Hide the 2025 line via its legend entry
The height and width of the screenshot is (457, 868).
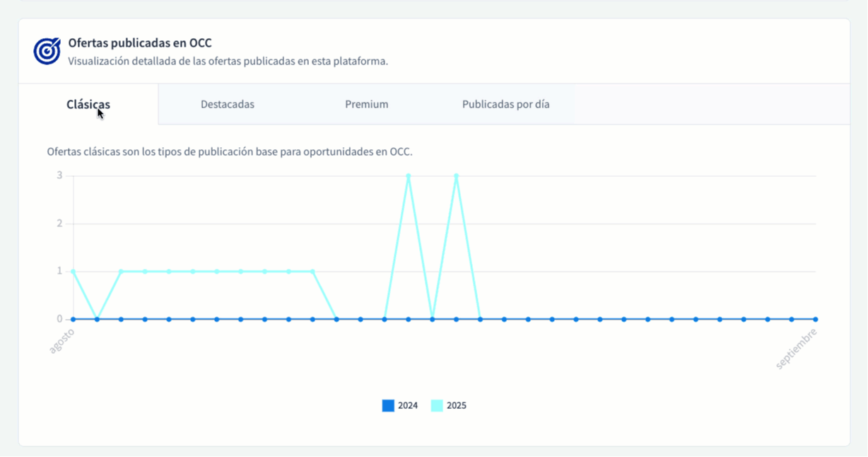pyautogui.click(x=450, y=405)
